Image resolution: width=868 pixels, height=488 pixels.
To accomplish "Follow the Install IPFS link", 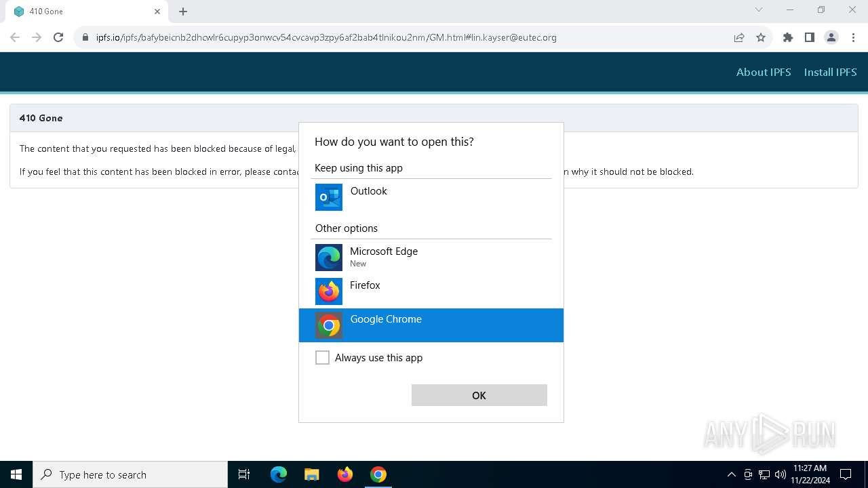I will [830, 72].
